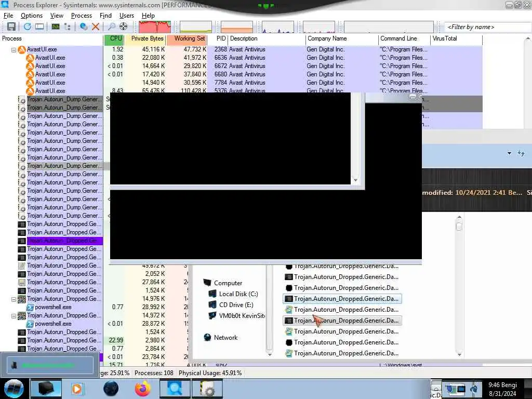Sort by the Process column header
The height and width of the screenshot is (399, 532).
pos(51,38)
